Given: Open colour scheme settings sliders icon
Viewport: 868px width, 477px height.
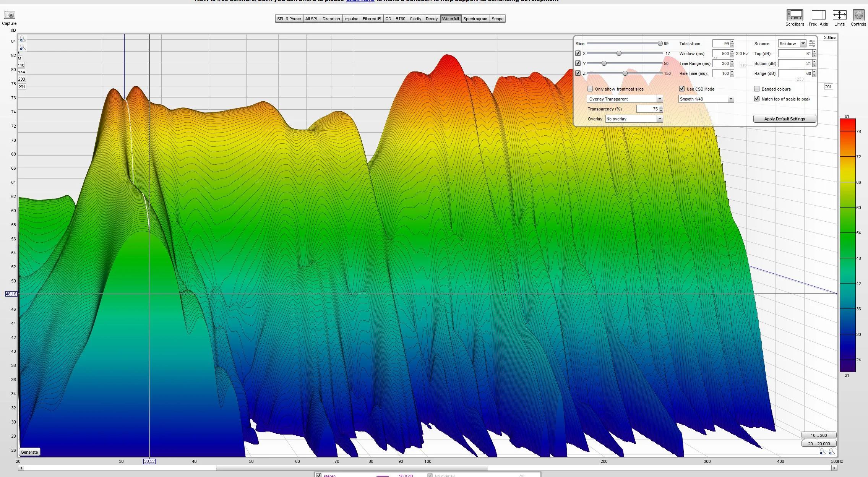Looking at the screenshot, I should [x=812, y=44].
